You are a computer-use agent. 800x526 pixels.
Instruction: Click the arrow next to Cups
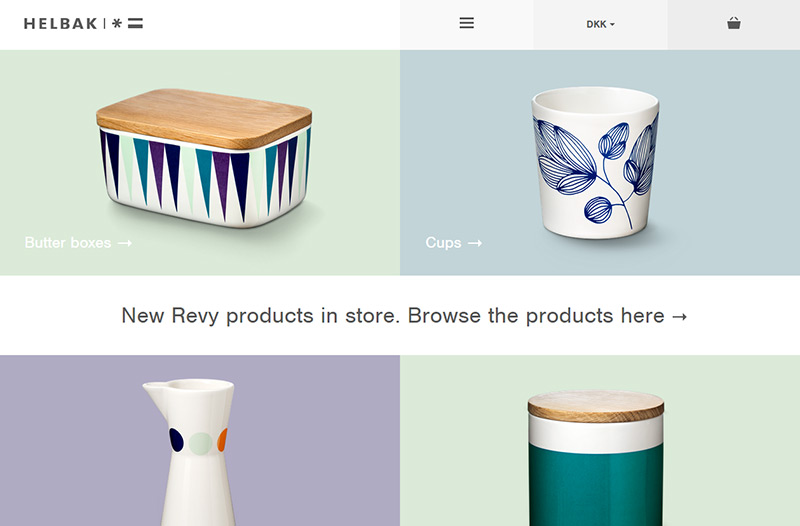(x=475, y=243)
